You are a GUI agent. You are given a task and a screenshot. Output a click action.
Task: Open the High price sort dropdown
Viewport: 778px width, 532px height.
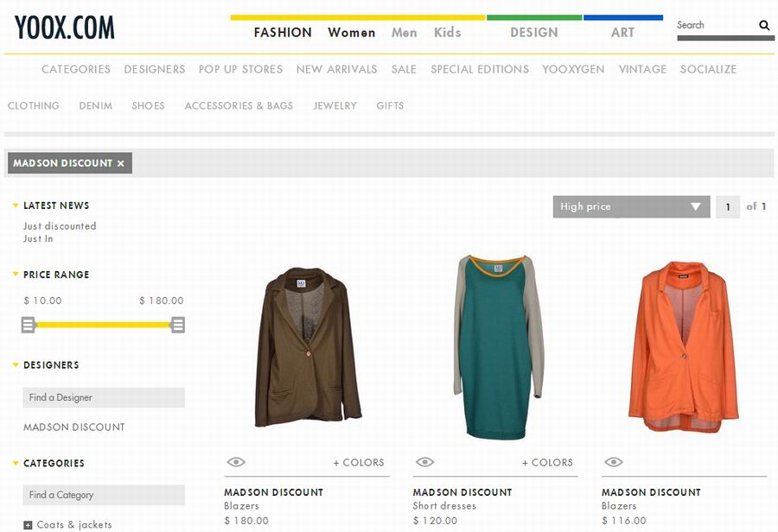(x=631, y=206)
